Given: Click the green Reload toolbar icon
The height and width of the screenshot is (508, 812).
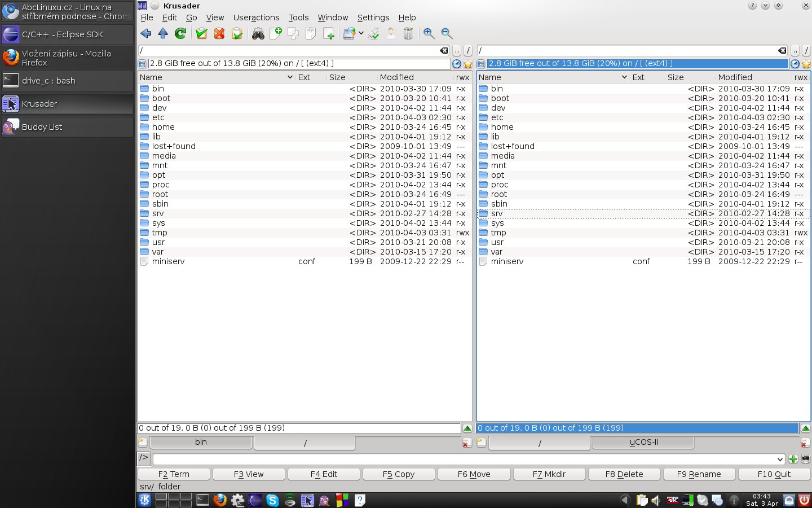Looking at the screenshot, I should pyautogui.click(x=180, y=33).
